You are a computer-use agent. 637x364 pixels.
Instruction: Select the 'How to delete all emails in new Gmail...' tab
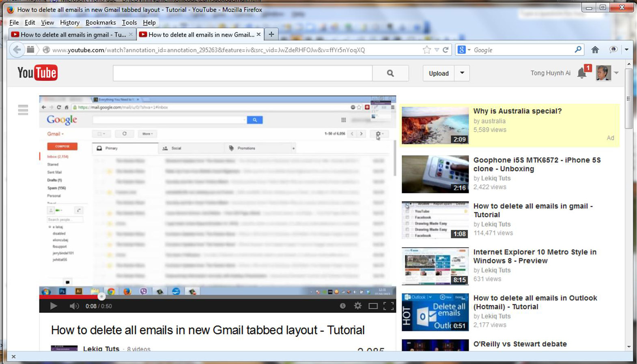(200, 34)
